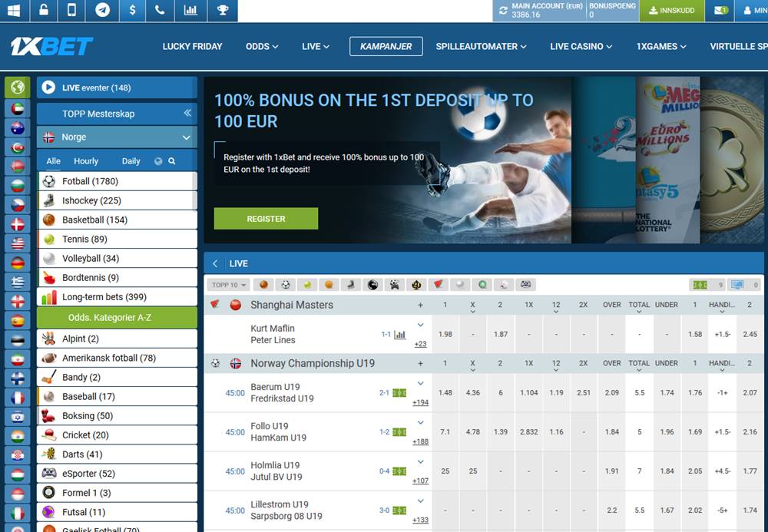Select the Denmark flag in country sidebar
The width and height of the screenshot is (768, 532).
tap(18, 225)
